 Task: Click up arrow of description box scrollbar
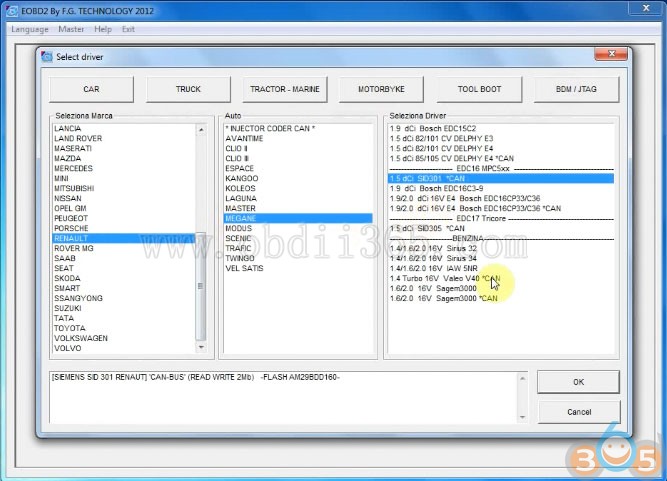(x=523, y=379)
